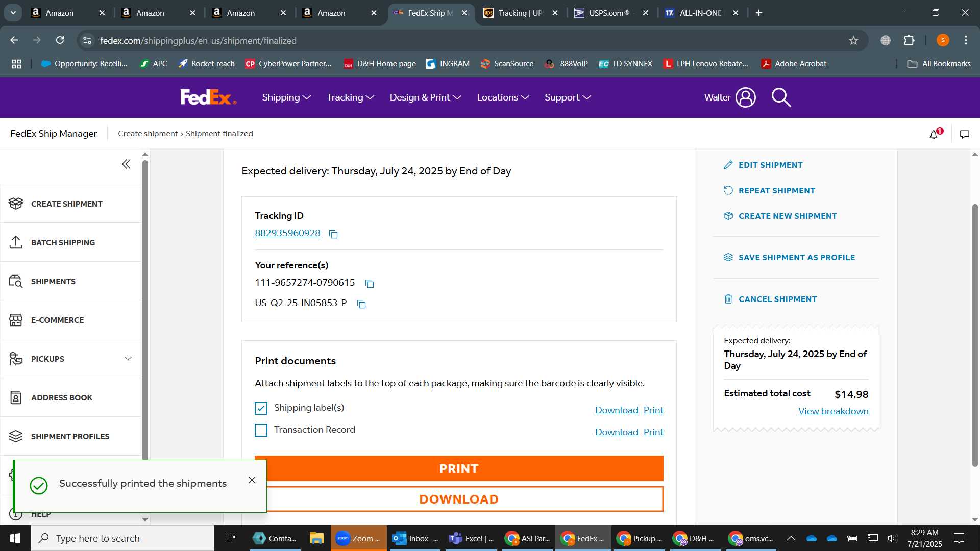980x551 pixels.
Task: Click the main page vertical scrollbar
Action: tap(975, 335)
